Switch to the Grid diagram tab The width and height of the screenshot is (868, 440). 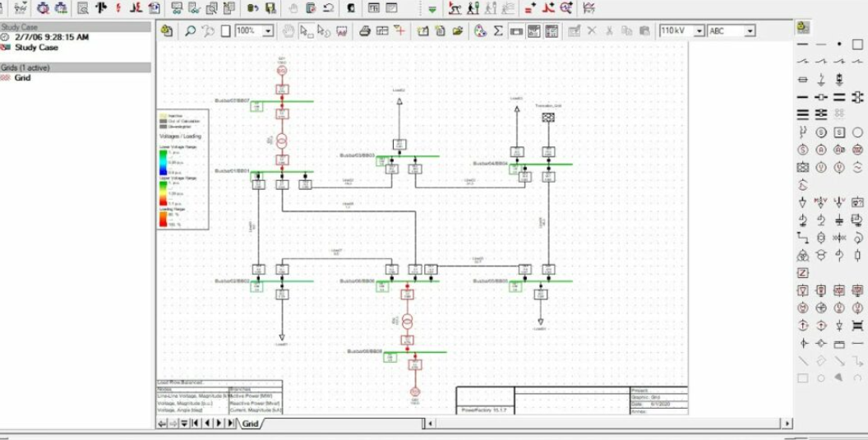pos(249,424)
